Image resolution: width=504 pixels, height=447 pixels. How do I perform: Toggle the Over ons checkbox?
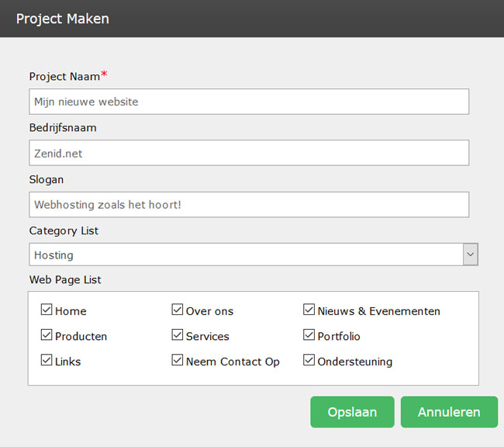(x=177, y=310)
